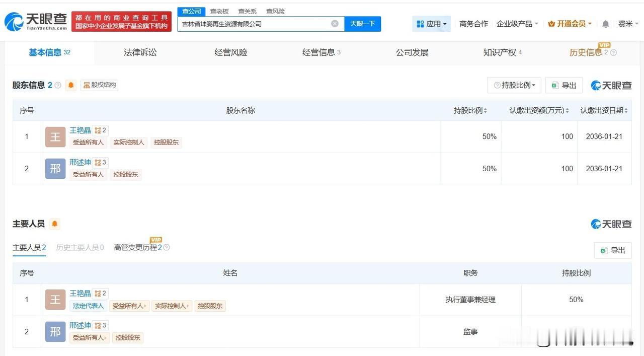Click help icon next to 历史信息 tab
Screen dimensions: 644x356
(x=613, y=52)
